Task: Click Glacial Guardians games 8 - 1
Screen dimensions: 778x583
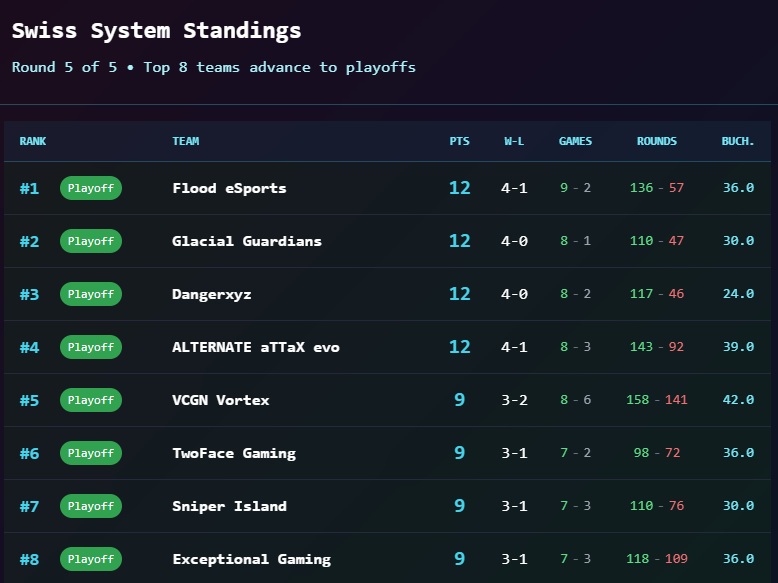Action: [x=576, y=241]
